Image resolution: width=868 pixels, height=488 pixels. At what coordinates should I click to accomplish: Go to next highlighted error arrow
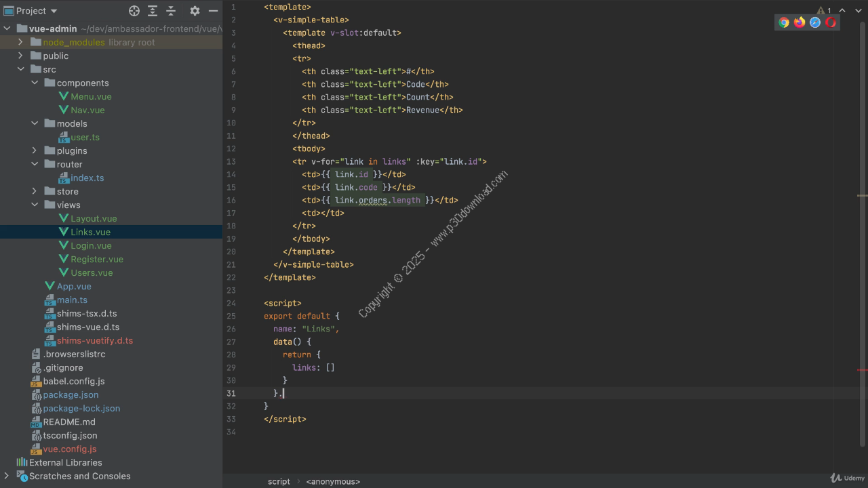pos(857,11)
